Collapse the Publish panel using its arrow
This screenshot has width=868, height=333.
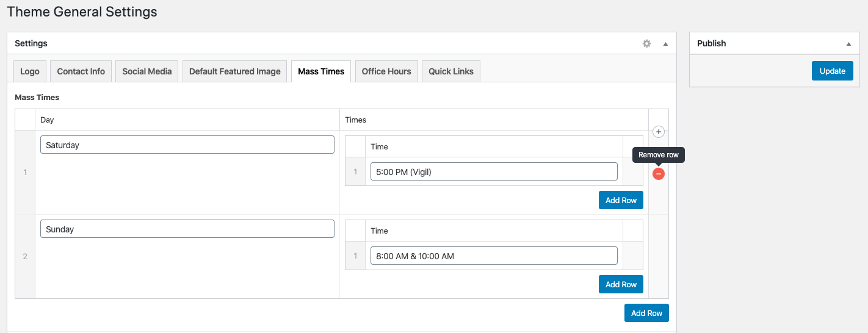coord(848,44)
